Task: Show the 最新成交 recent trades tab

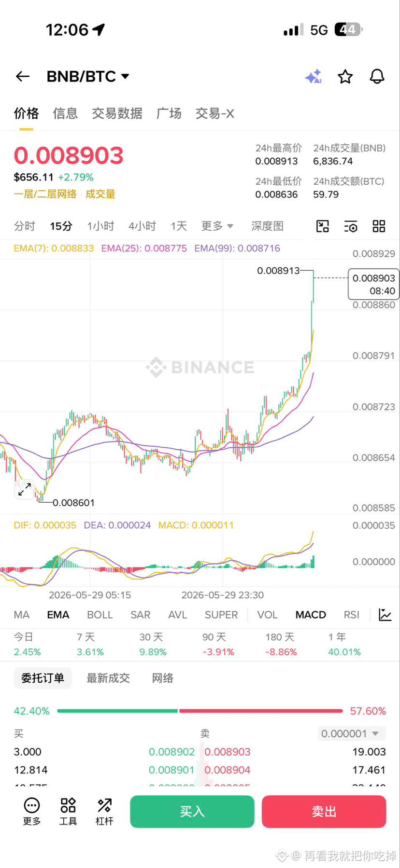Action: click(x=108, y=678)
